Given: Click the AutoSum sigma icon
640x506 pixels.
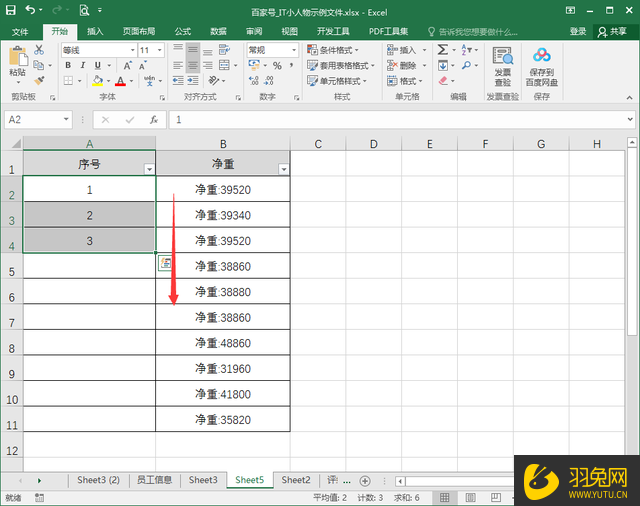Looking at the screenshot, I should click(x=443, y=50).
